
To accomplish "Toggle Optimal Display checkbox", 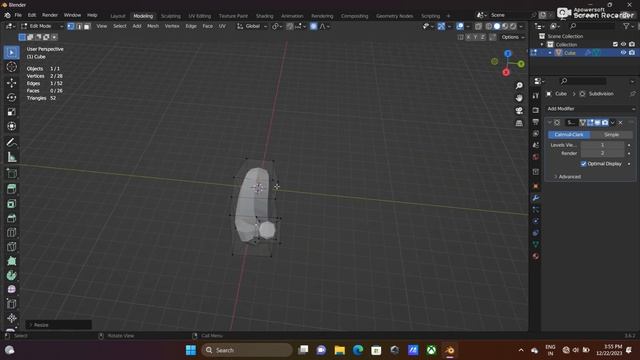I will pos(583,164).
